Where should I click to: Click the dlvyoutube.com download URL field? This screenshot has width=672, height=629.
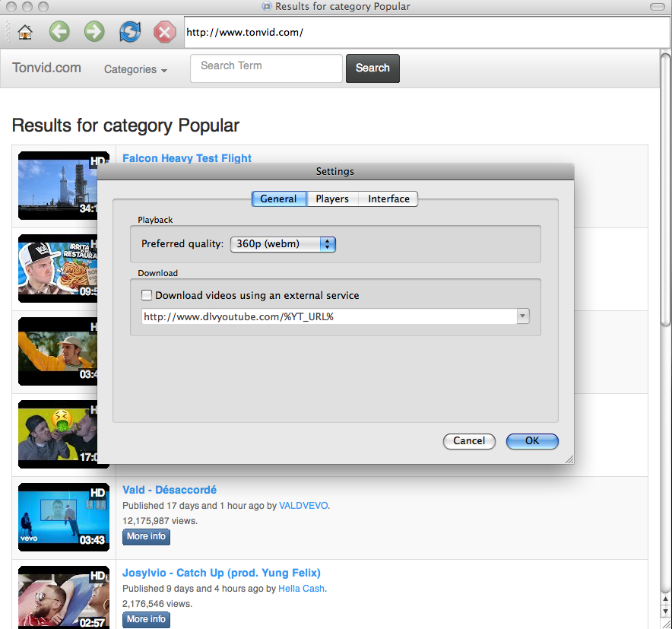[329, 316]
